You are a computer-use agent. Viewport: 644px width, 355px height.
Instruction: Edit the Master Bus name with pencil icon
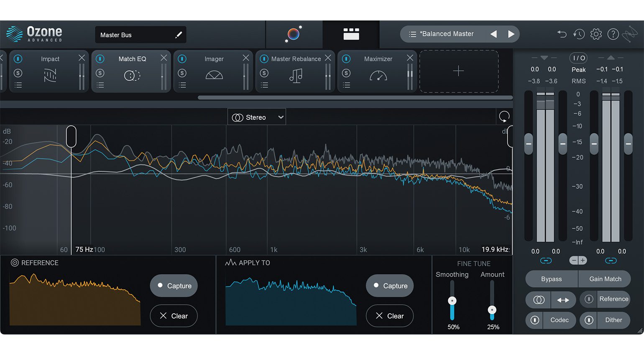point(179,35)
